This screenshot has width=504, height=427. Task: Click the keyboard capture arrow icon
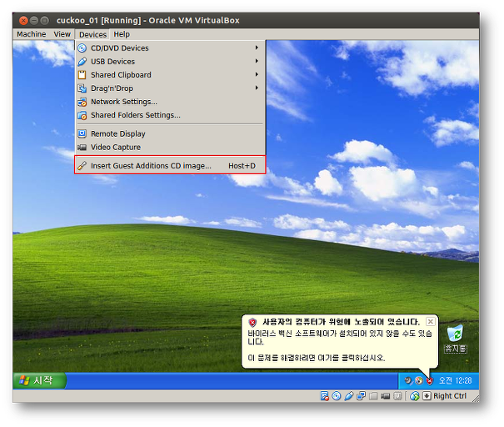(x=427, y=396)
